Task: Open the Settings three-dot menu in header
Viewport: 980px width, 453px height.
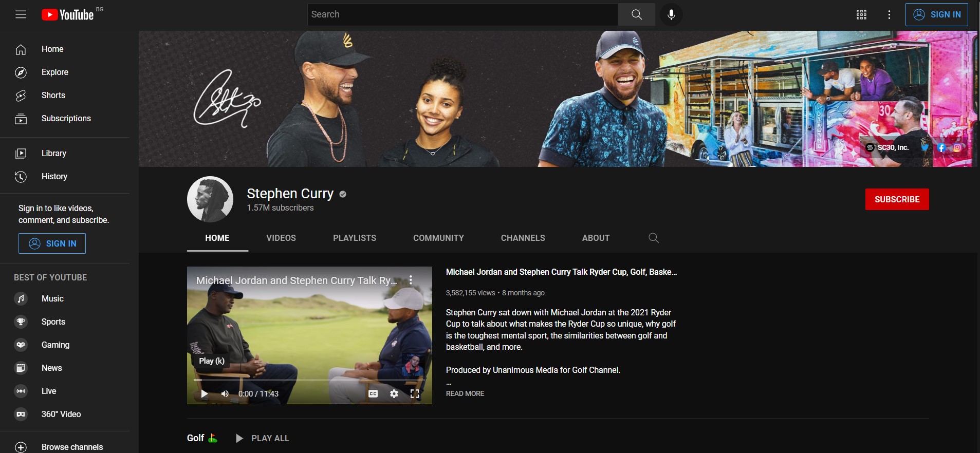Action: pos(889,14)
